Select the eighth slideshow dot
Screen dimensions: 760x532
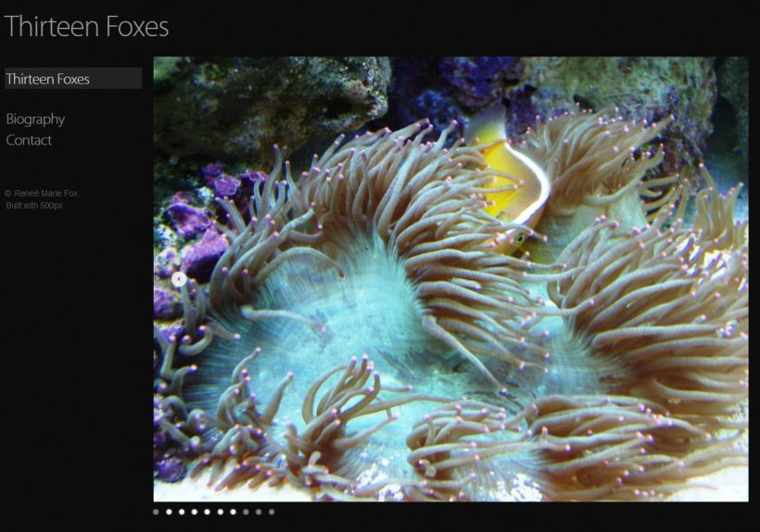tap(246, 512)
